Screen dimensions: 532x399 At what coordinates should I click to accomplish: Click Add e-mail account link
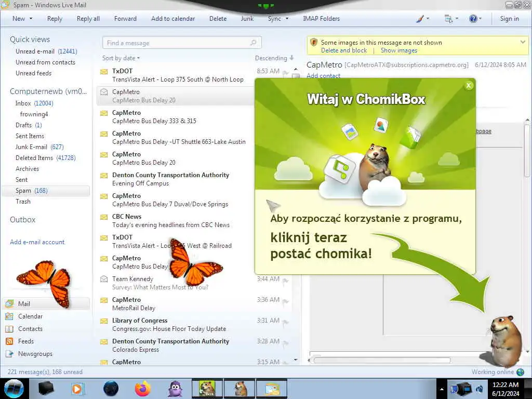37,242
